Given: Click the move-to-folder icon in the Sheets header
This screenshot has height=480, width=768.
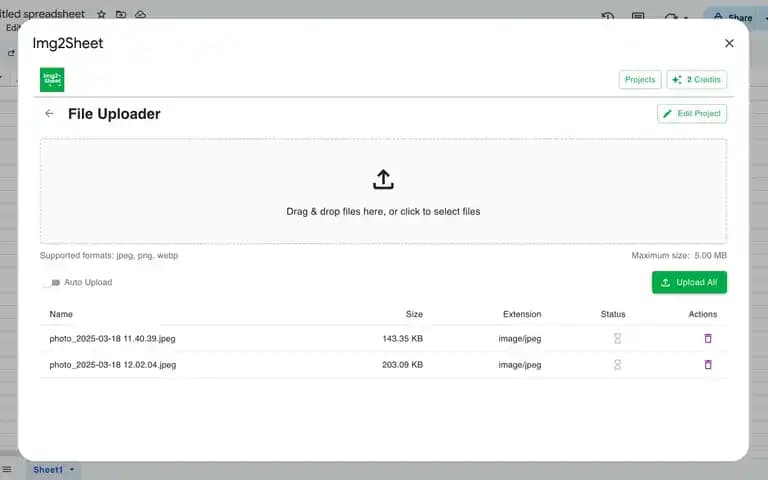Looking at the screenshot, I should 120,14.
